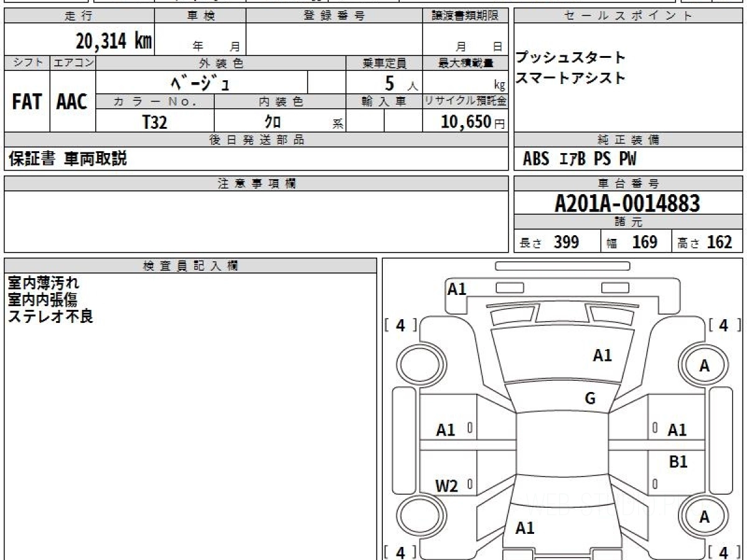
Task: Select the セールスポイント heading
Action: tap(629, 16)
